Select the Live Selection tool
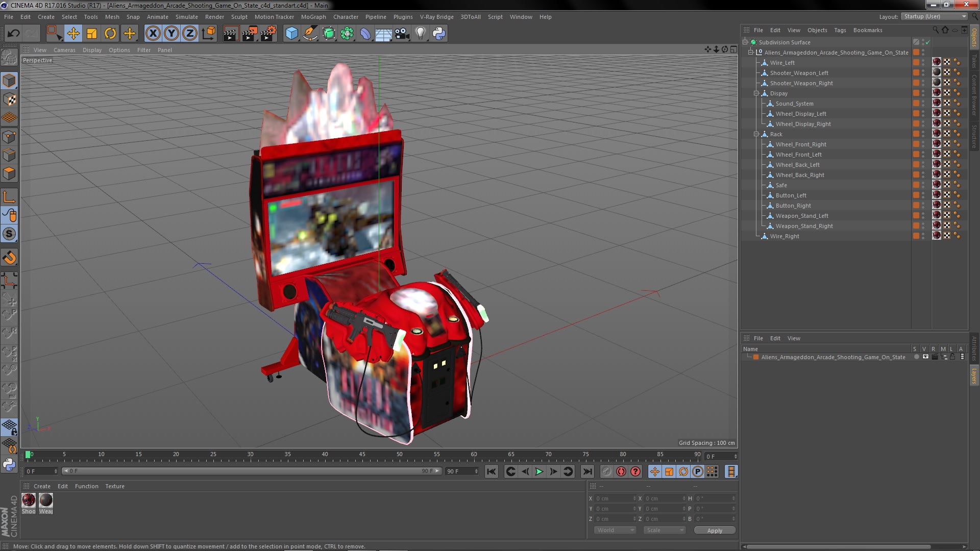Screen dimensions: 980x551 pos(54,34)
